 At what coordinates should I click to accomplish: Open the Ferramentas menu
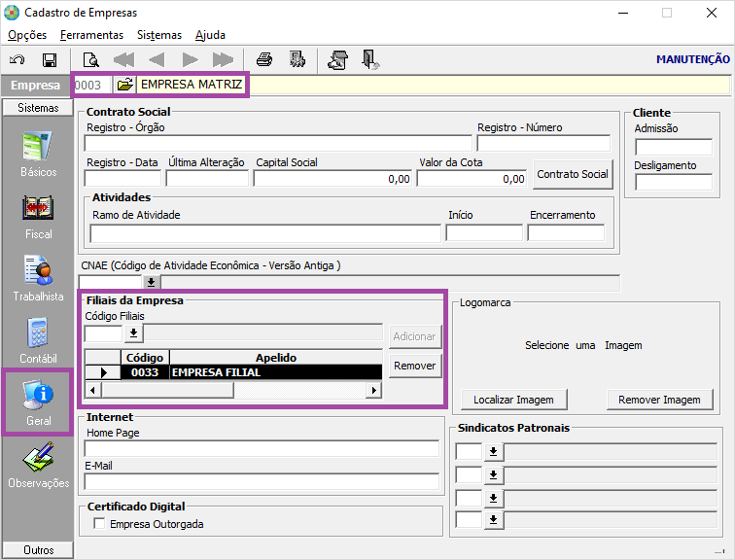(91, 35)
